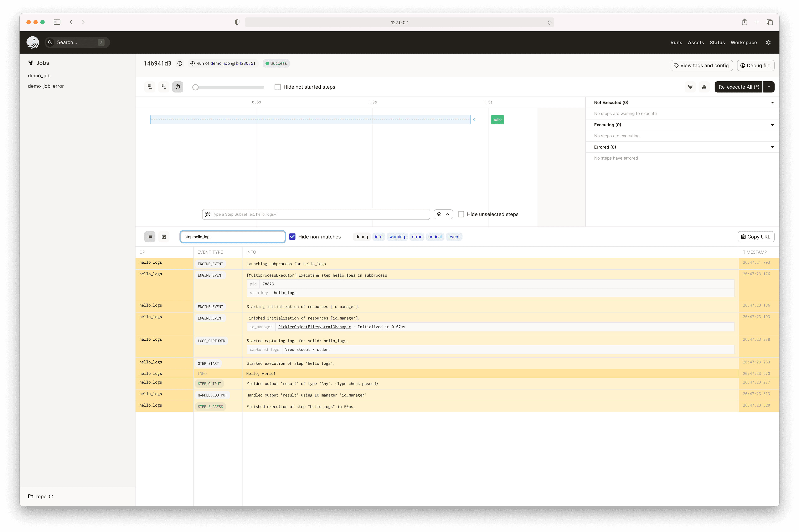799x532 pixels.
Task: Go to Assets in top navigation
Action: pos(696,42)
